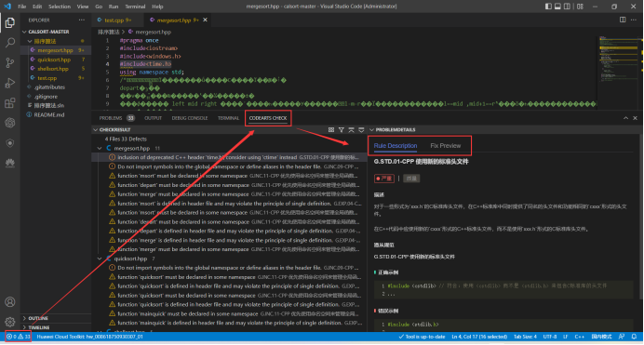Open the shield icon in activity bar

10,143
